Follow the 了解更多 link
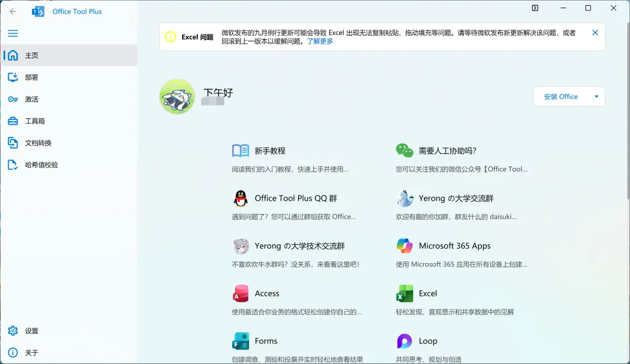630x364 pixels. coord(320,41)
